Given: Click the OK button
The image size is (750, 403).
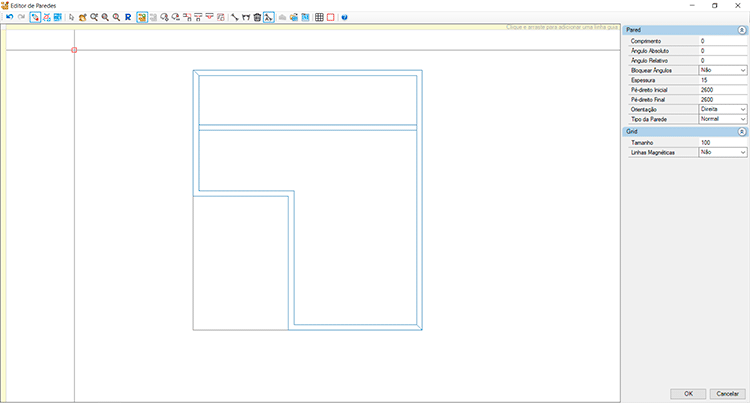Looking at the screenshot, I should 688,393.
